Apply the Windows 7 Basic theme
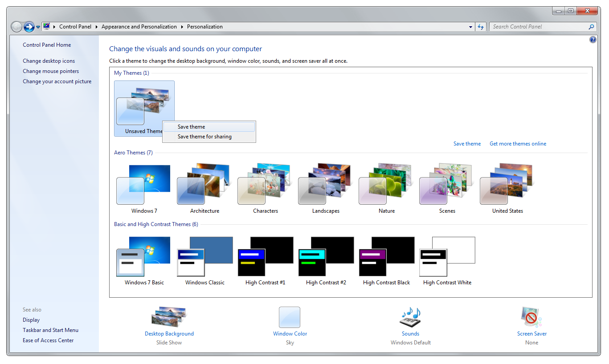Viewport: 609px width, 364px height. point(144,260)
